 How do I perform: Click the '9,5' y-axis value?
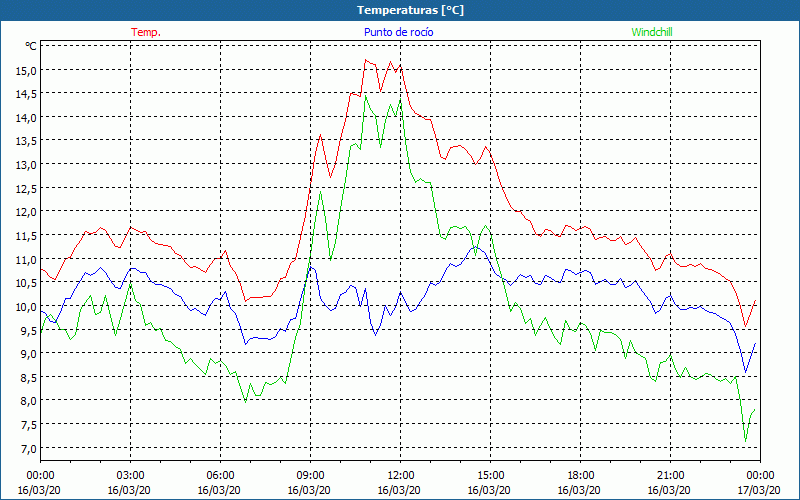(x=29, y=331)
